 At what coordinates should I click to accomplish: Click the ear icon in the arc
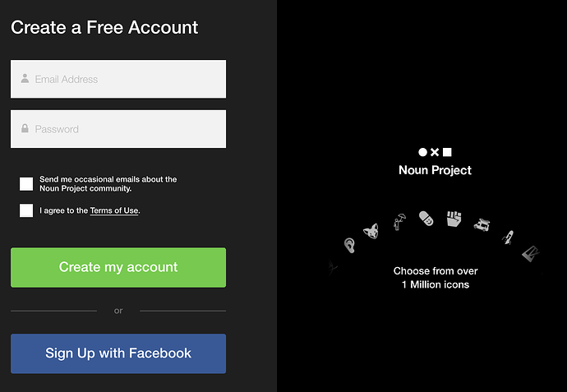(350, 244)
